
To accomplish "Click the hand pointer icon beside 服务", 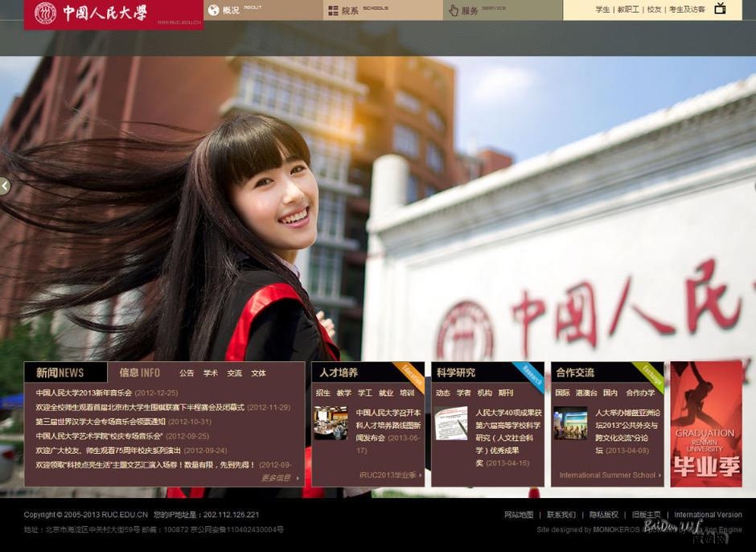I will click(454, 10).
